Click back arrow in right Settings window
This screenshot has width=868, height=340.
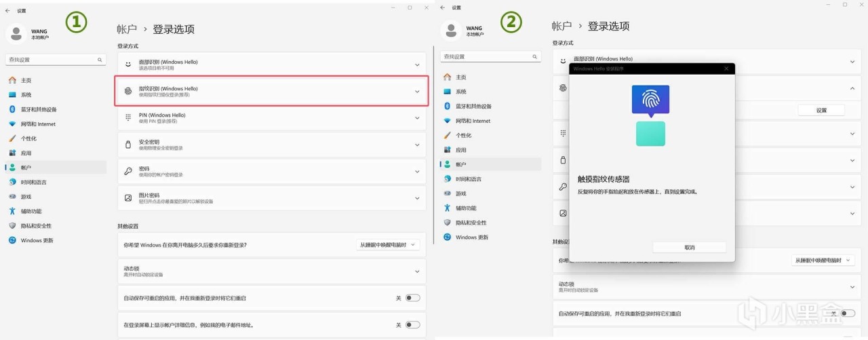tap(443, 7)
